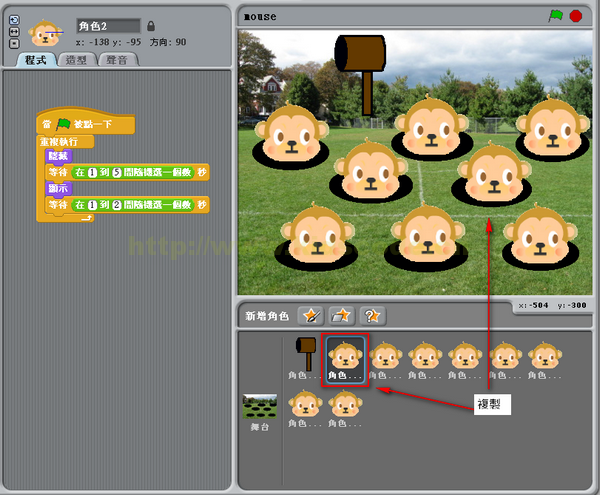Click the 隱藏 hide block
This screenshot has width=600, height=495.
pos(58,156)
